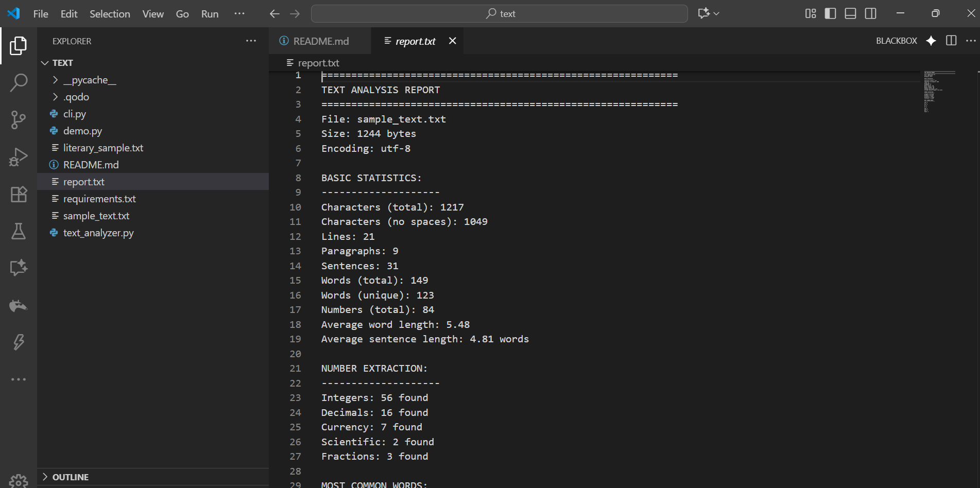Open the Run menu
Screen dimensions: 980x488
[209, 14]
